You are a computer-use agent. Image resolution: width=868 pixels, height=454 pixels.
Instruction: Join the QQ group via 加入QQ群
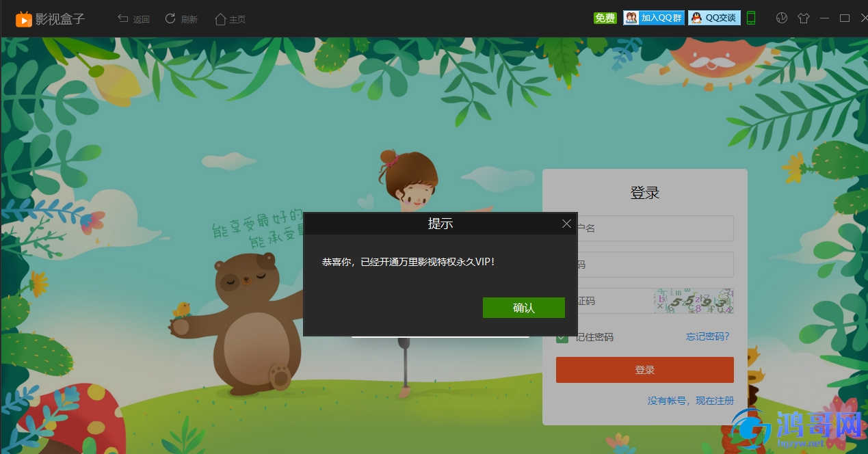click(654, 18)
